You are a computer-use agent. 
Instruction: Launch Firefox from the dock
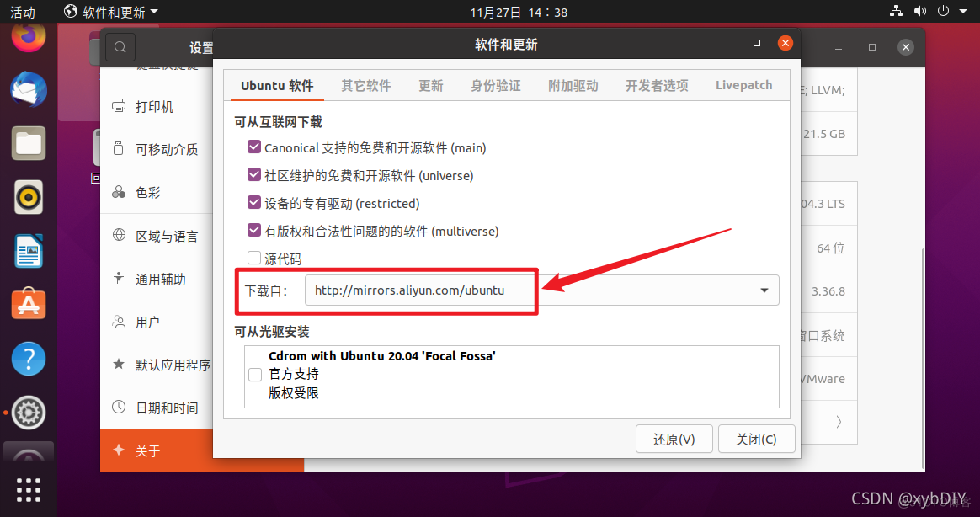coord(28,38)
